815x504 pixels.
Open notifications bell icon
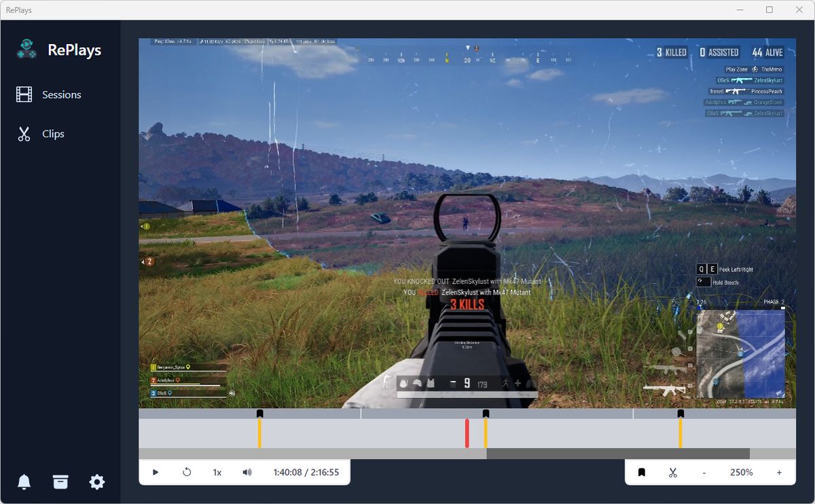[x=24, y=482]
